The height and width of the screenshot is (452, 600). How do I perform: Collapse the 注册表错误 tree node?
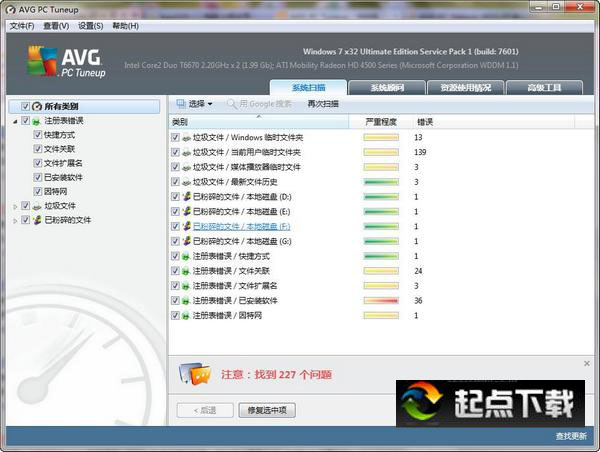pos(15,122)
